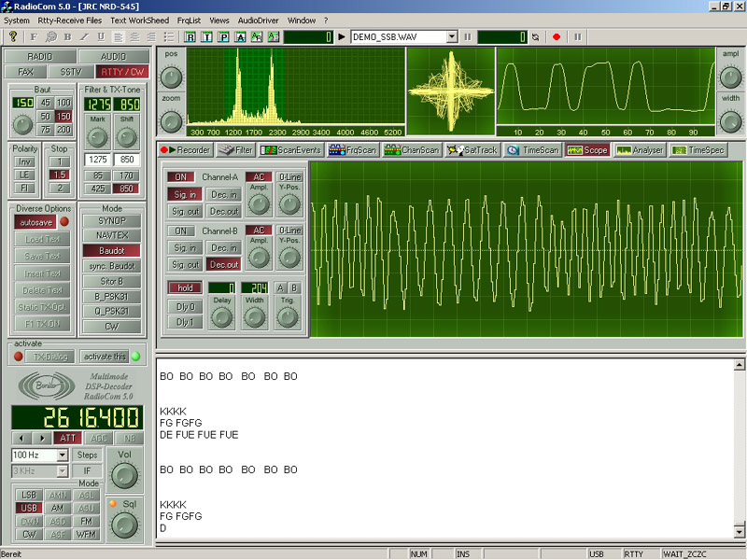The width and height of the screenshot is (747, 560).
Task: Open the ChanScan tab
Action: pos(412,150)
